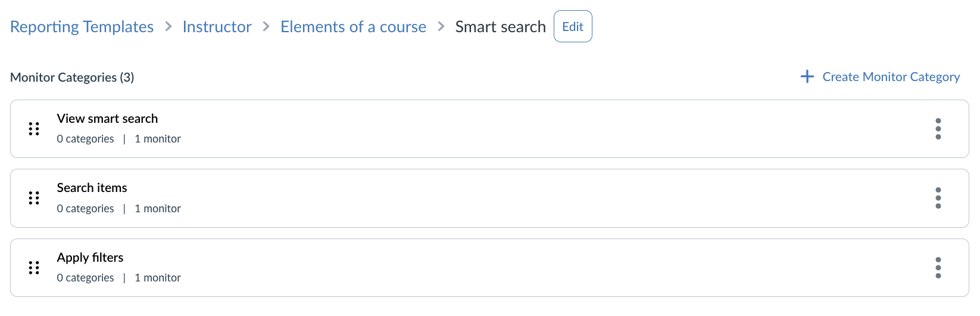The image size is (980, 316).
Task: Open Elements of a course breadcrumb
Action: coord(353,27)
